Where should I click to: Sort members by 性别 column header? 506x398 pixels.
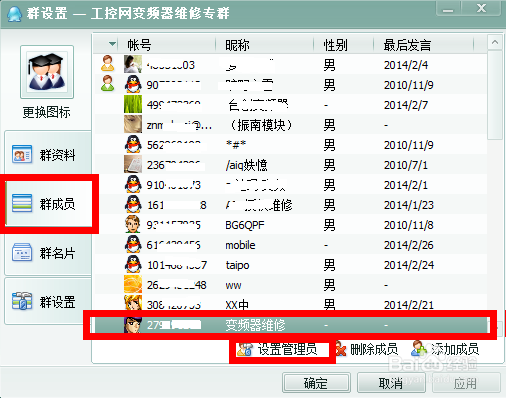pos(335,45)
